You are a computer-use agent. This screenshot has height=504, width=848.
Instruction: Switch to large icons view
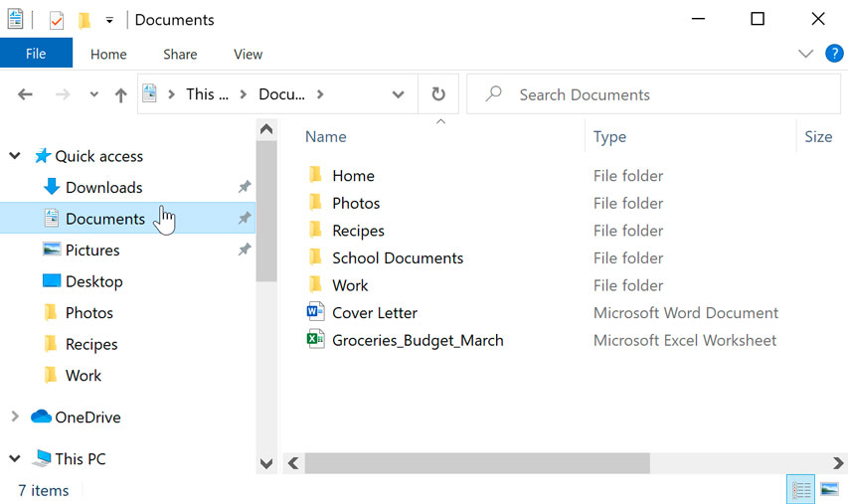829,489
